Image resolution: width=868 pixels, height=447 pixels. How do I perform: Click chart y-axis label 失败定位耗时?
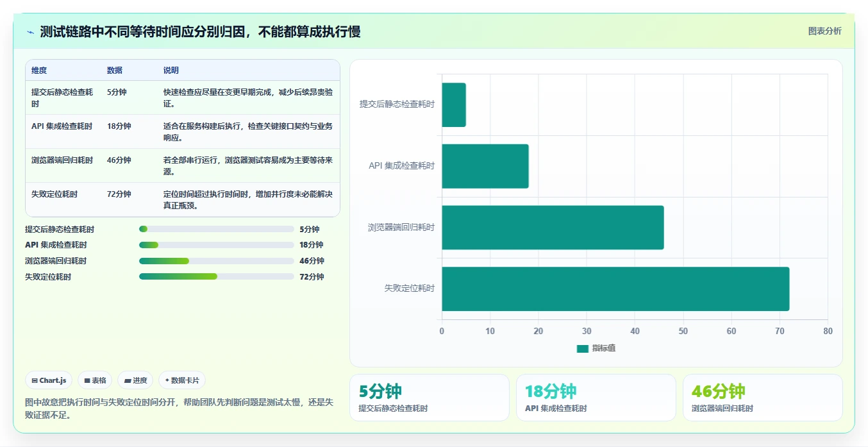click(410, 289)
